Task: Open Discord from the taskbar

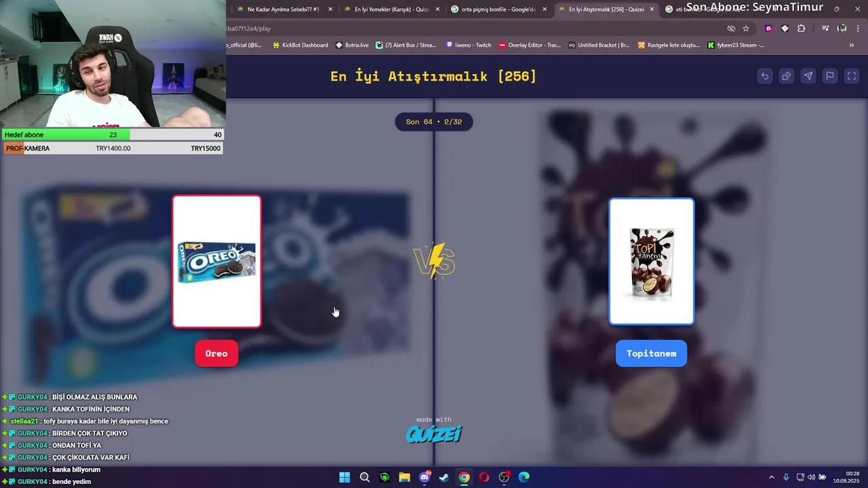Action: (x=425, y=477)
